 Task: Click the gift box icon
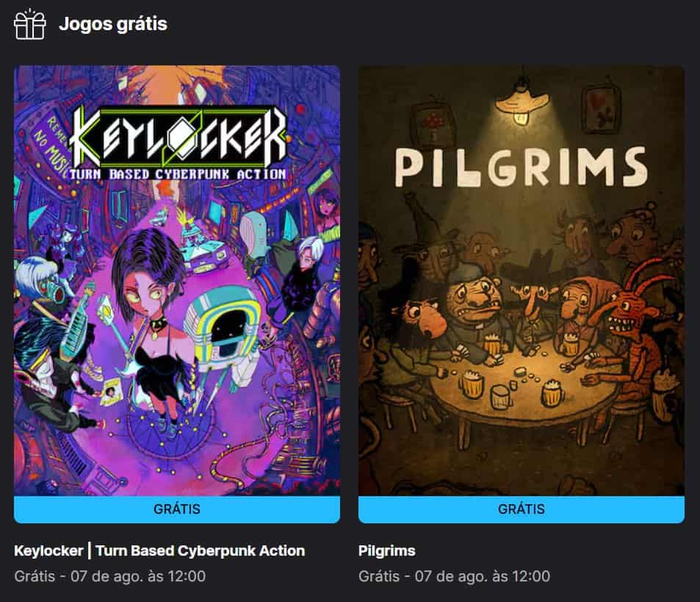30,24
